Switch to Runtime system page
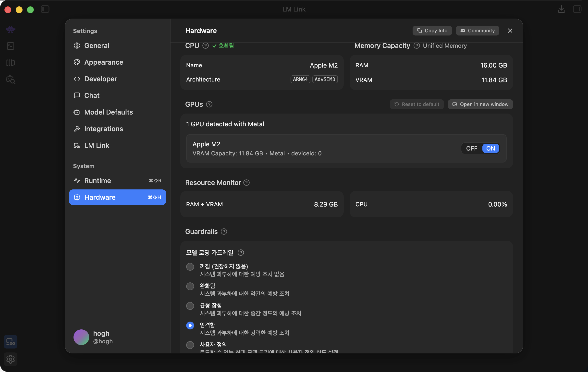The image size is (588, 372). [118, 181]
